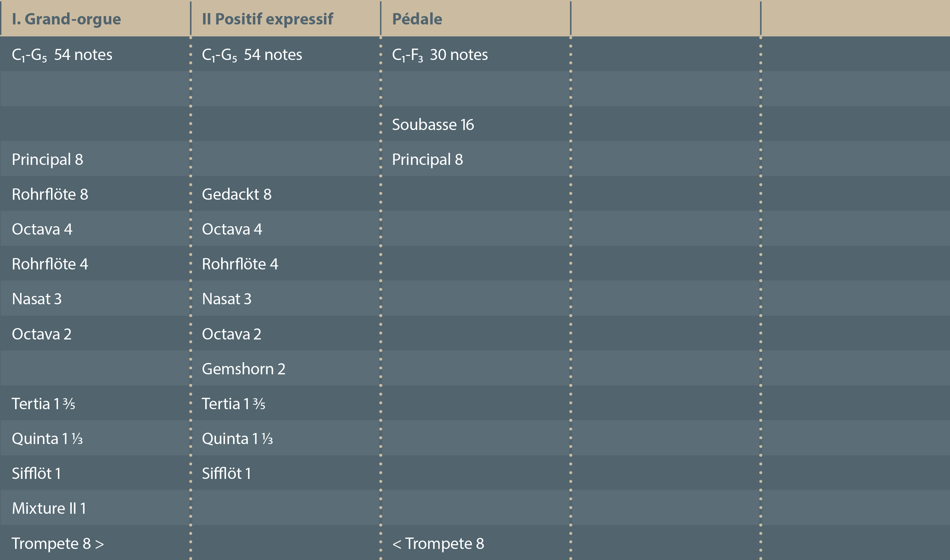Select Trompete 8 in the Pédale column
Viewport: 950px width, 560px height.
[438, 543]
